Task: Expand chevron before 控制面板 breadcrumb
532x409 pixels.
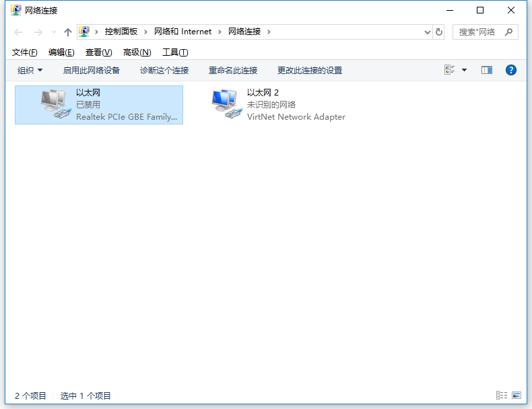Action: [x=97, y=32]
